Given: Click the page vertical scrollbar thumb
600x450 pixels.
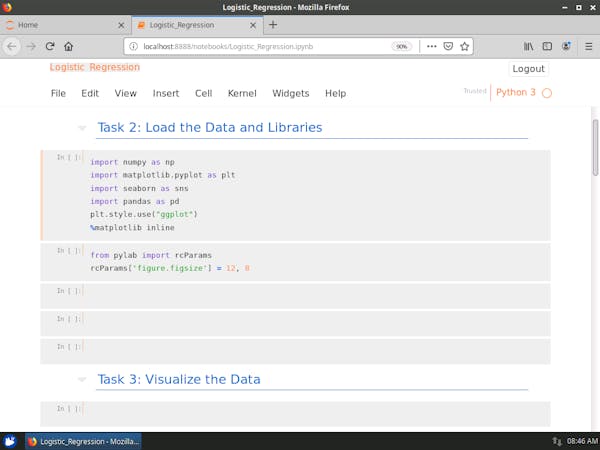Looking at the screenshot, I should (x=595, y=147).
